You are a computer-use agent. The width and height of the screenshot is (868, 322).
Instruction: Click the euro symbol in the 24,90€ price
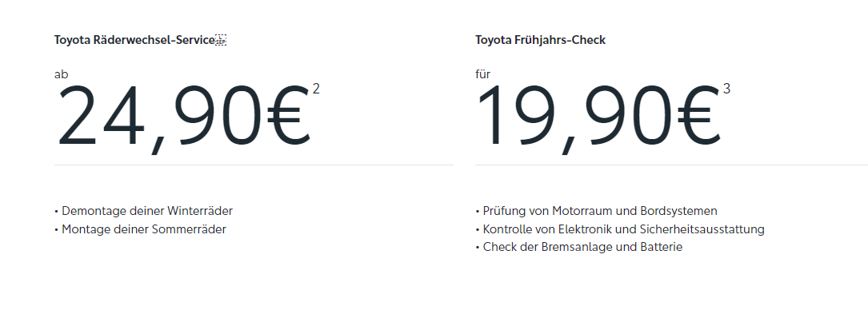point(287,115)
